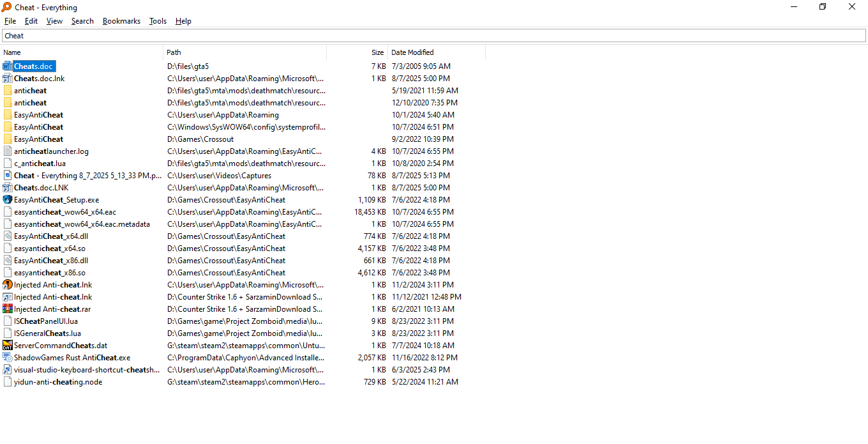This screenshot has height=444, width=868.
Task: Click EasyAntiCheat folder icon in AppData\Roaming
Action: 8,115
